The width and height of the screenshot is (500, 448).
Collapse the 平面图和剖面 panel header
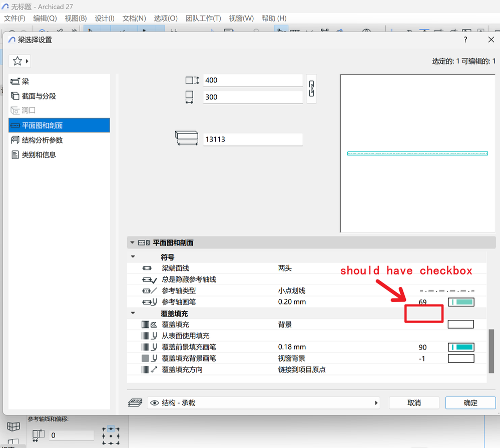tap(132, 243)
